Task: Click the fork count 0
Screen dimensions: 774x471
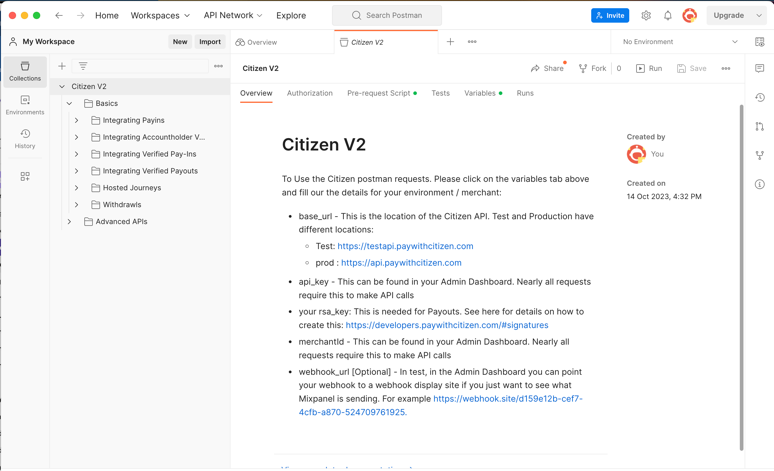Action: point(619,69)
